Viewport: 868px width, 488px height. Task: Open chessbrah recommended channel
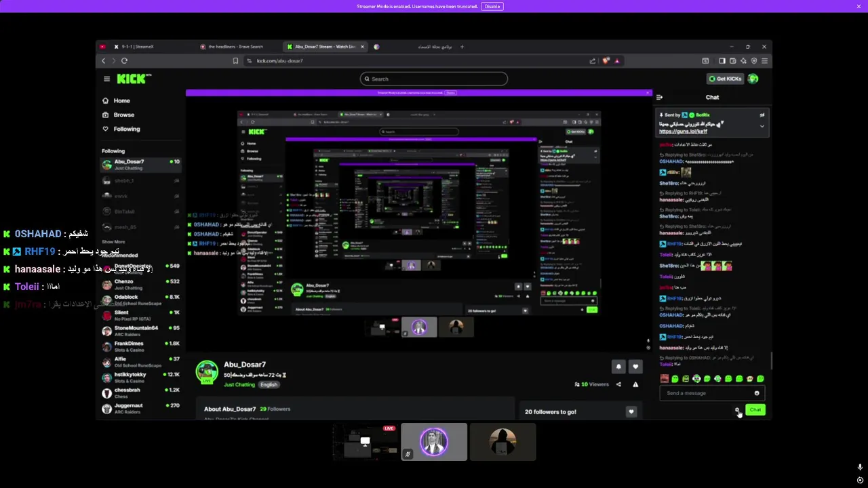(x=140, y=393)
